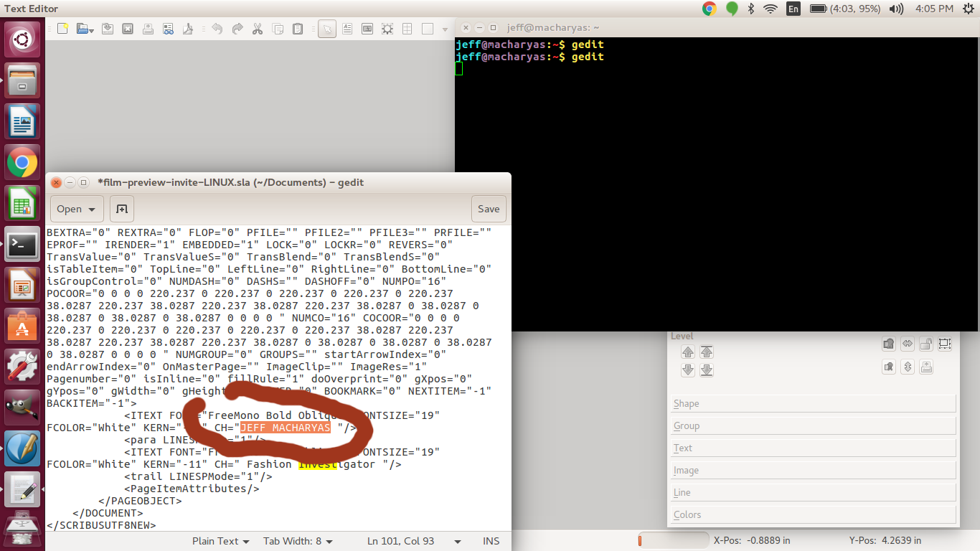The image size is (980, 551).
Task: Select the Insert Image Frame tool
Action: (x=367, y=29)
